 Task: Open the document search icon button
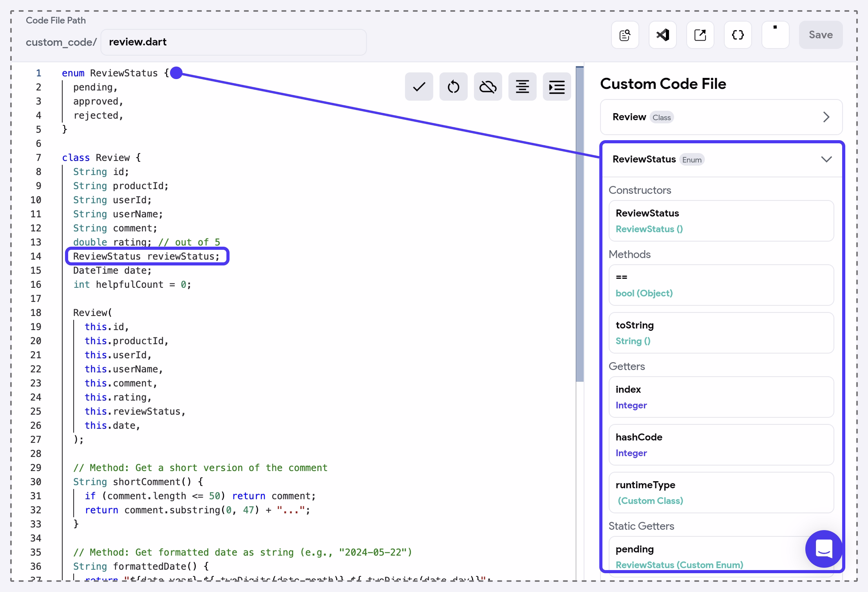click(625, 35)
